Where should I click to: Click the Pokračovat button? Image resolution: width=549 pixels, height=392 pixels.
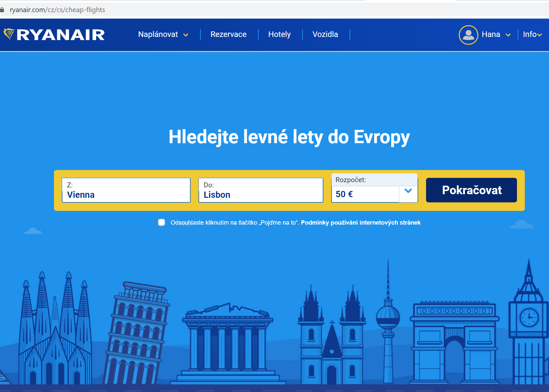471,190
